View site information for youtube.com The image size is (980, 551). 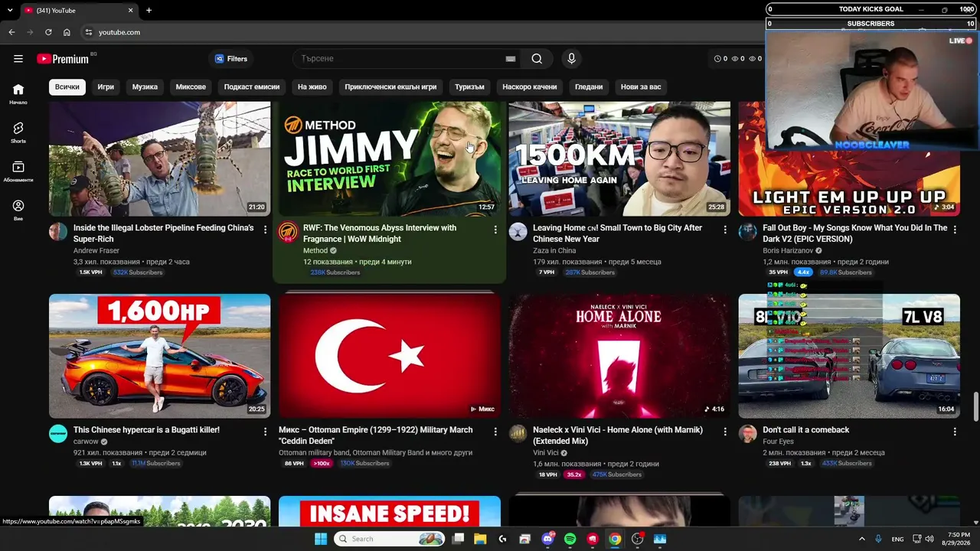pyautogui.click(x=88, y=32)
